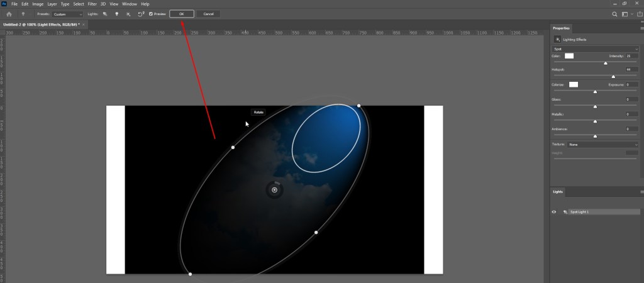Click the Metallic value field
This screenshot has width=644, height=283.
pyautogui.click(x=631, y=114)
